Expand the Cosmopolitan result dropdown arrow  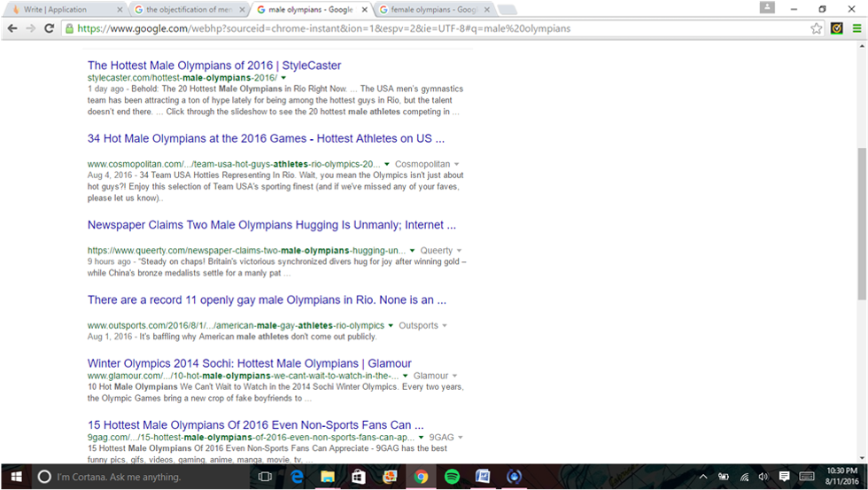[x=388, y=165]
